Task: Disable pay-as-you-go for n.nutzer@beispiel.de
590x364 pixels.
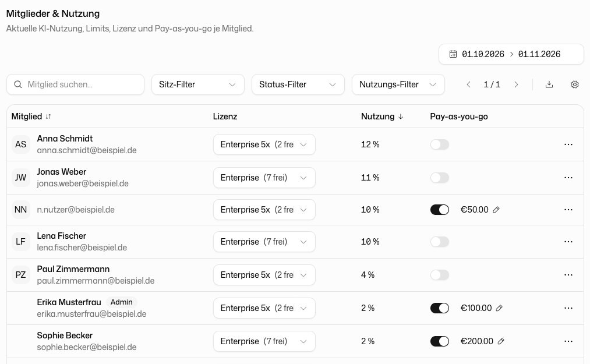Action: pyautogui.click(x=440, y=210)
